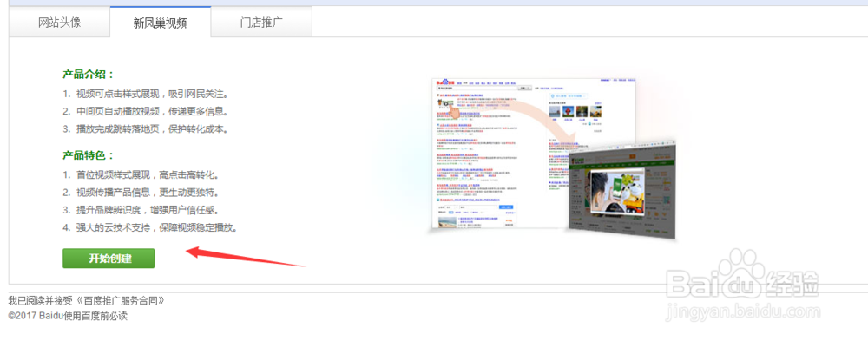The image size is (868, 341).
Task: Click the product demo illustration image
Action: coord(554,159)
